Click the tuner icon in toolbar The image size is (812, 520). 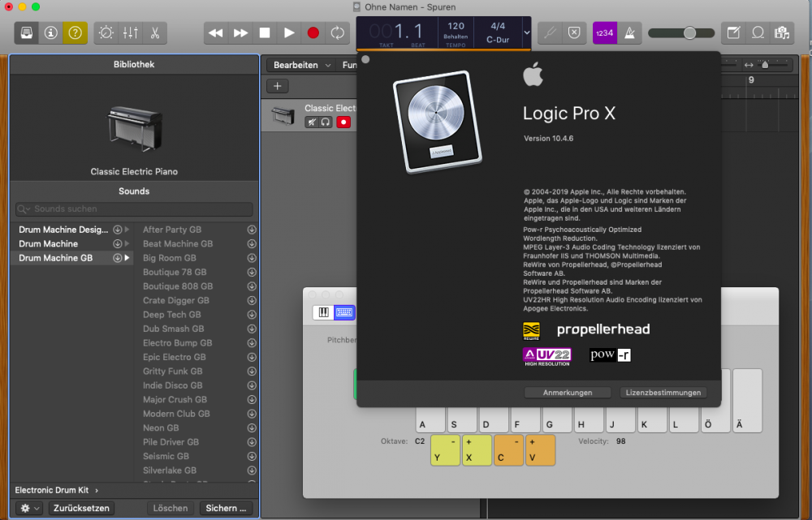[550, 33]
